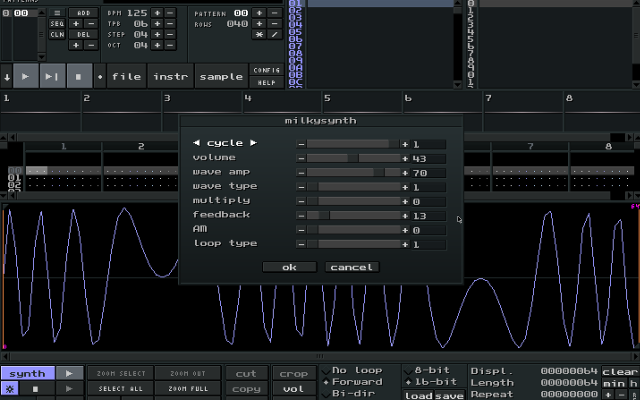Click the volume slider in milkysynth
The width and height of the screenshot is (640, 400).
coord(353,158)
